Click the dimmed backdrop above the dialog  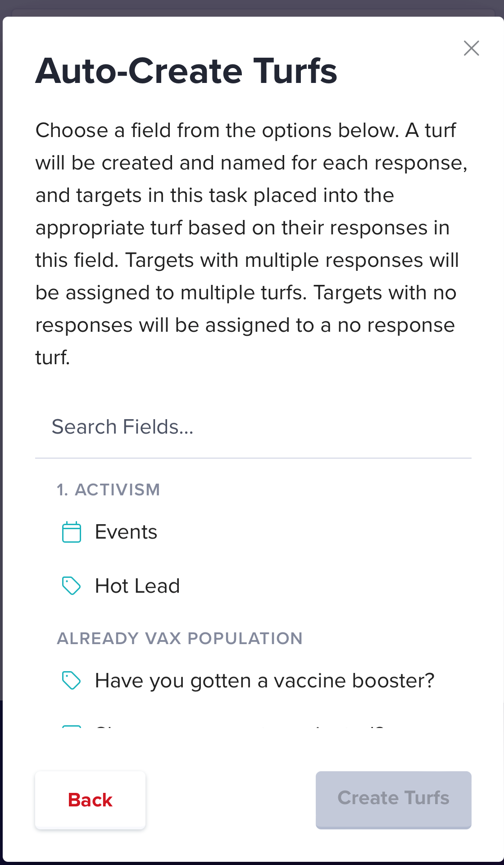click(252, 7)
